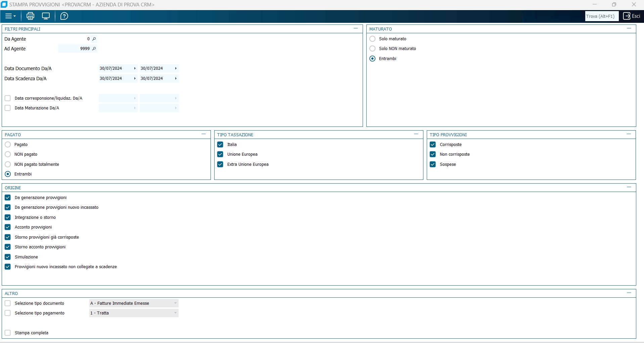Click the Da Agente lookup magnifier
644x343 pixels.
coord(94,39)
